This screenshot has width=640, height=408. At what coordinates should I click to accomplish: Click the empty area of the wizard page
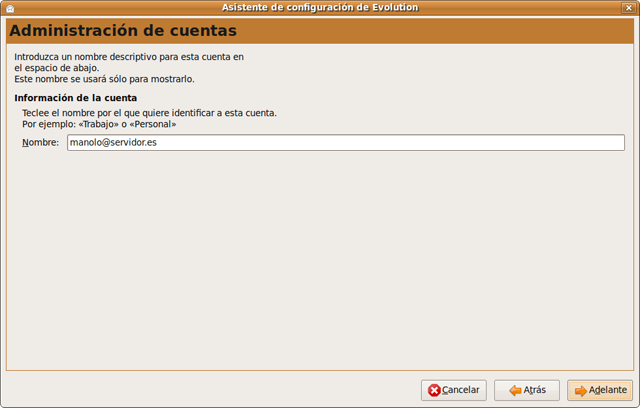[x=320, y=260]
